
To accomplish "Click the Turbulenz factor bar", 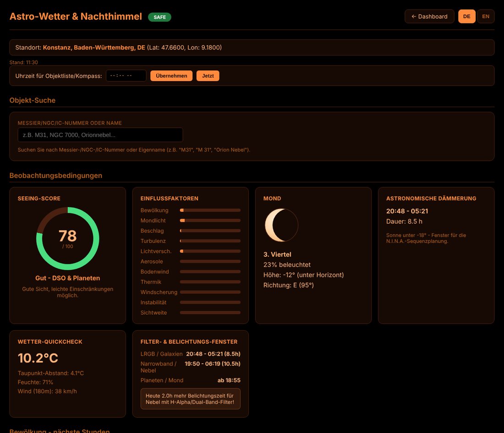I will [x=210, y=241].
